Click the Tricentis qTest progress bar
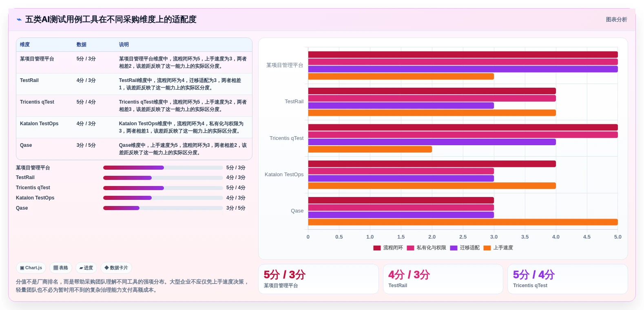The height and width of the screenshot is (310, 644). click(163, 188)
